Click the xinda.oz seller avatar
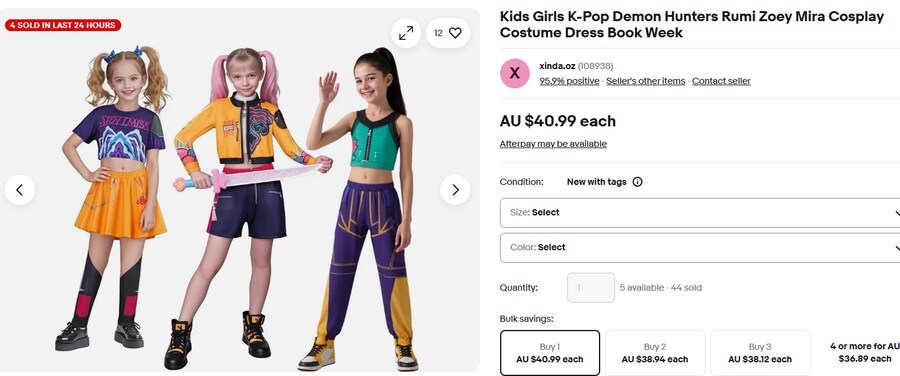The image size is (900, 376). coord(515,73)
